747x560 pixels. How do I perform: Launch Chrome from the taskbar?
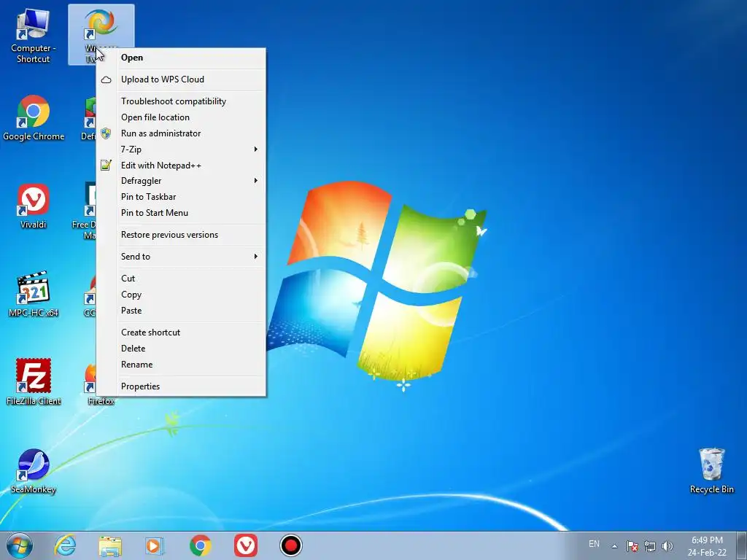200,545
